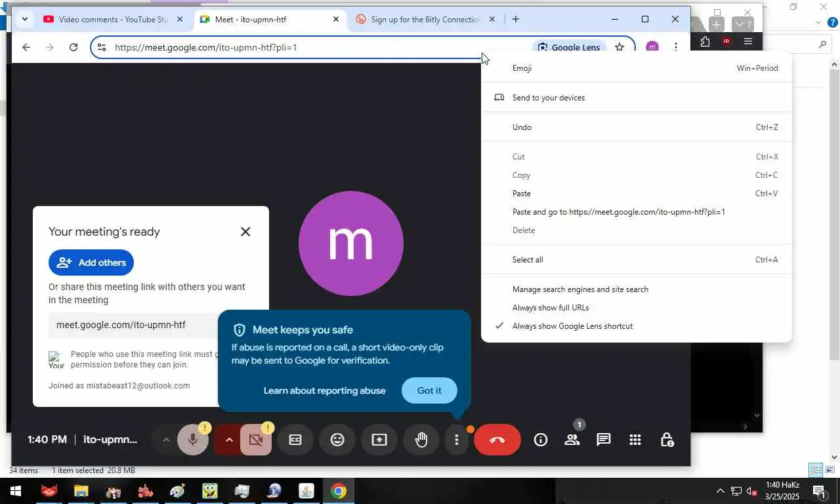This screenshot has height=504, width=840.
Task: Leave call with the red hang-up button
Action: [497, 440]
